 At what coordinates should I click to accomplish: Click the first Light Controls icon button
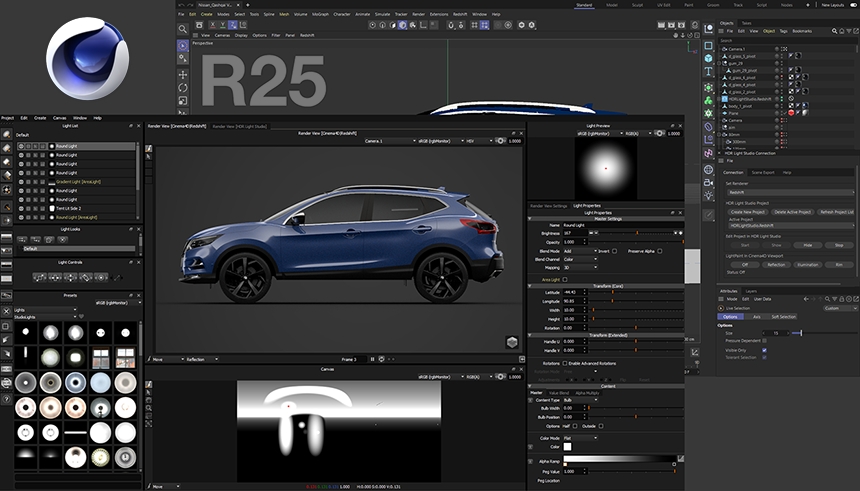click(x=39, y=278)
